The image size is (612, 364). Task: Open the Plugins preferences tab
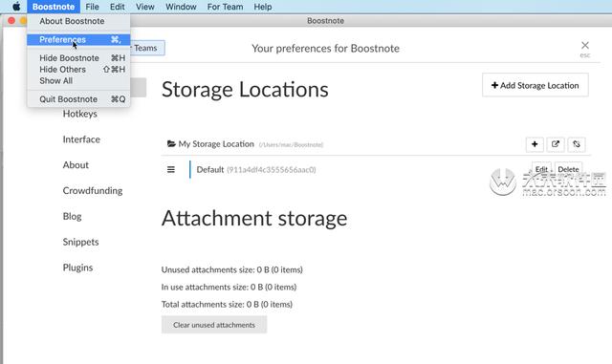(77, 268)
